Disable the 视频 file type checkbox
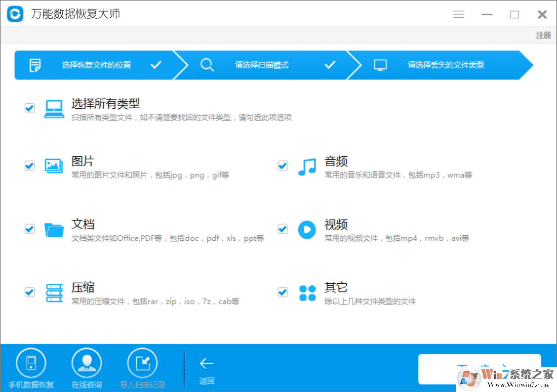 pyautogui.click(x=283, y=229)
